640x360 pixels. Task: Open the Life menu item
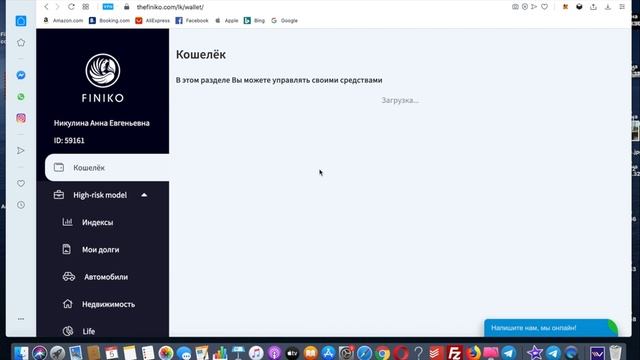pyautogui.click(x=89, y=331)
